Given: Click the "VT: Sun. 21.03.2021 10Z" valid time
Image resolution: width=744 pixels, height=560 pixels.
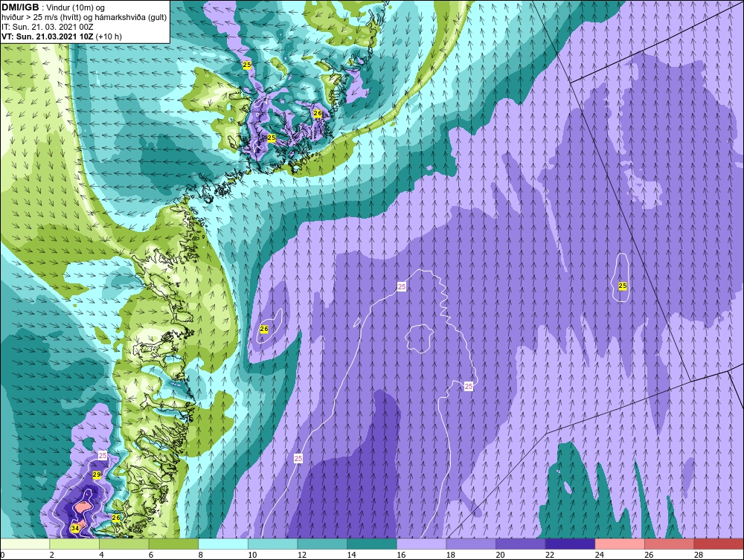Looking at the screenshot, I should coord(48,36).
